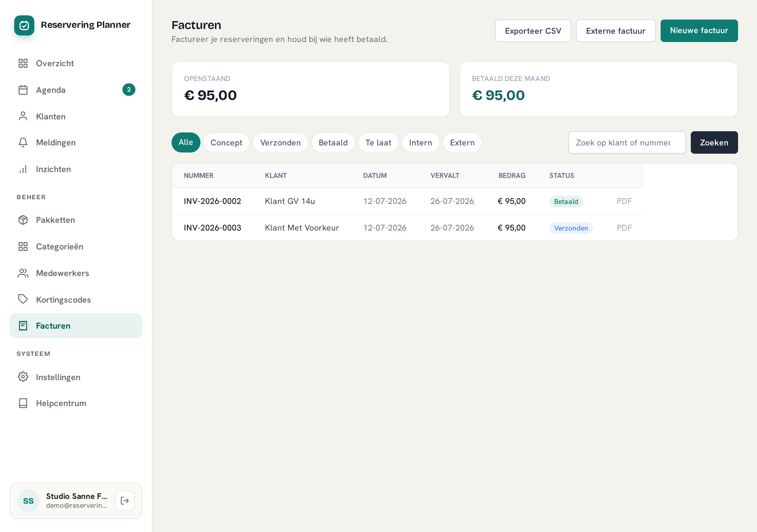Click the demo@reserverin... email text

pyautogui.click(x=77, y=506)
